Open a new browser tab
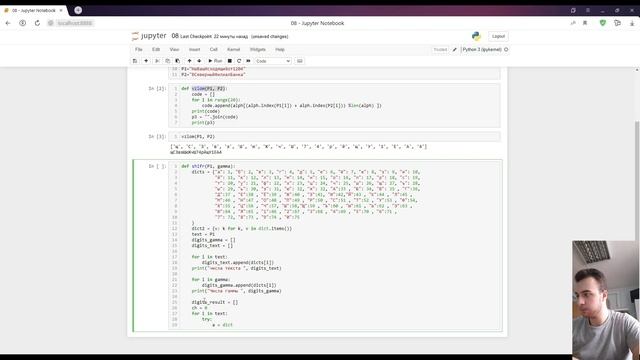Screen dimensions: 640x360 coord(78,10)
